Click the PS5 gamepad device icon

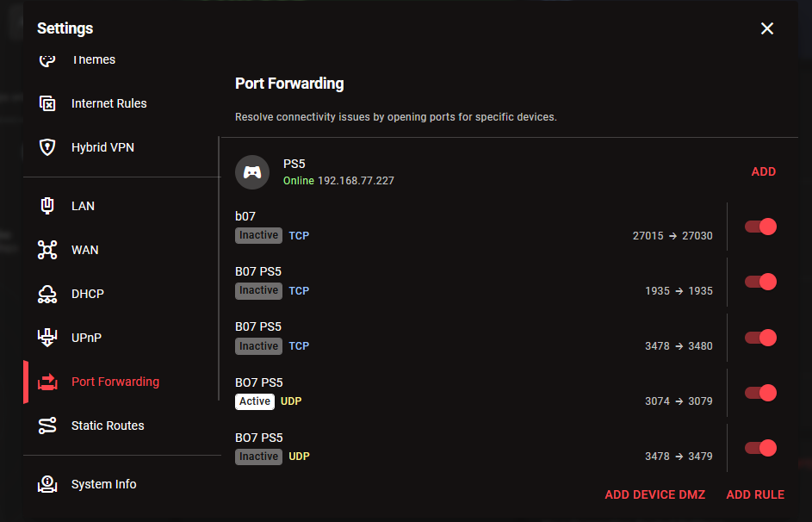coord(252,171)
